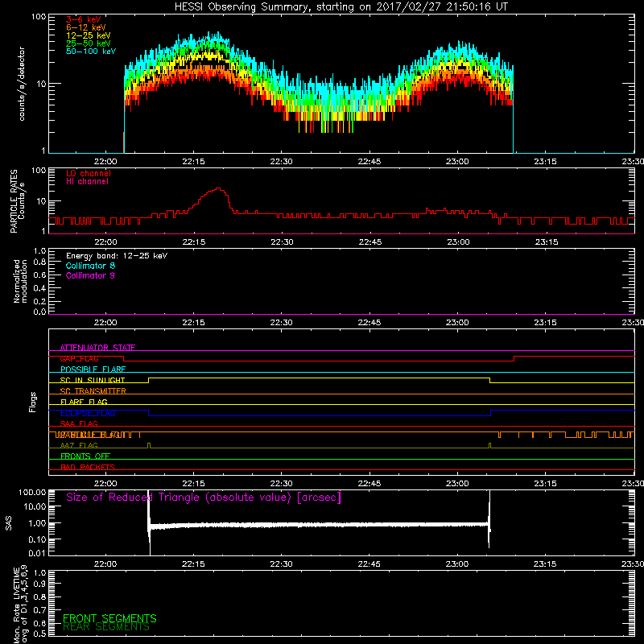Click the POSSIBLE_FLARE flag label
644x644 pixels.
click(x=93, y=369)
